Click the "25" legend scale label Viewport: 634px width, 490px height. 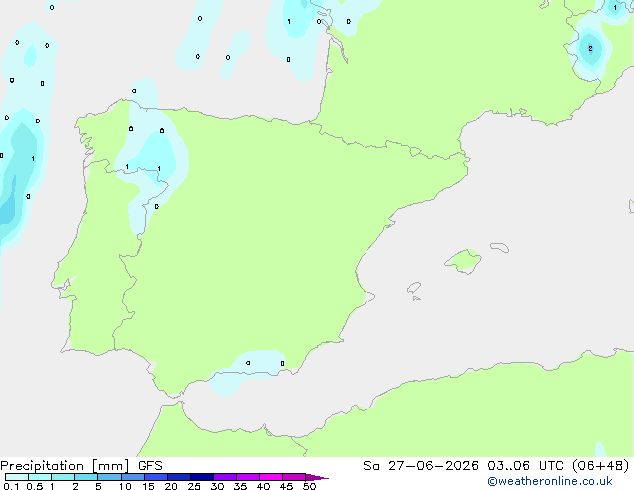(194, 486)
